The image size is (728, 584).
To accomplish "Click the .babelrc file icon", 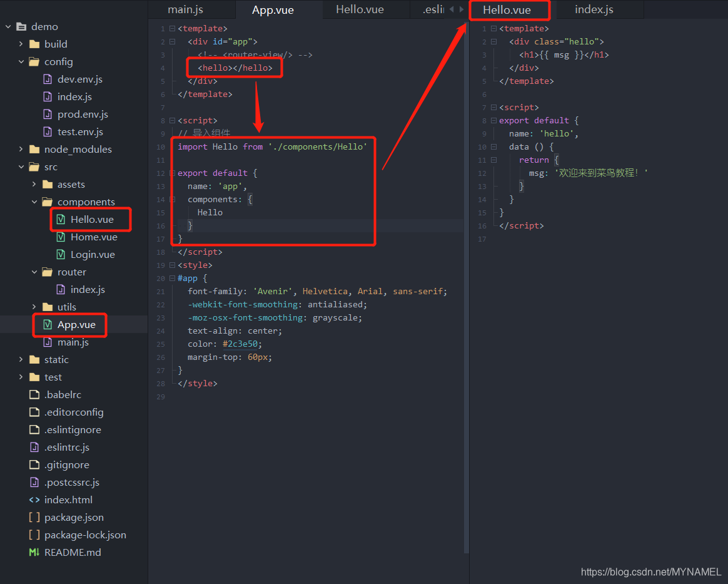I will [34, 394].
